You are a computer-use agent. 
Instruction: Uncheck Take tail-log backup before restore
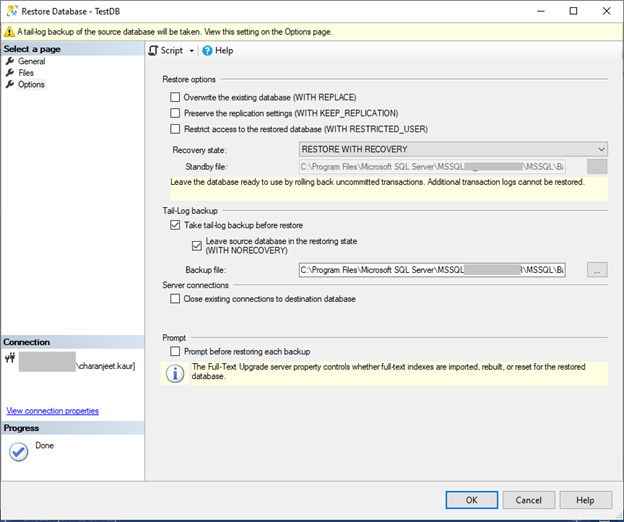[176, 226]
